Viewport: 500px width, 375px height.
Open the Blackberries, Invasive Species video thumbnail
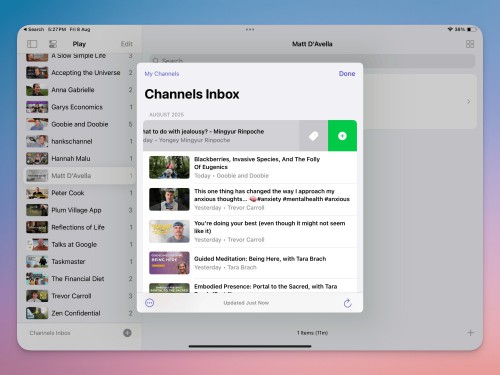(x=169, y=167)
